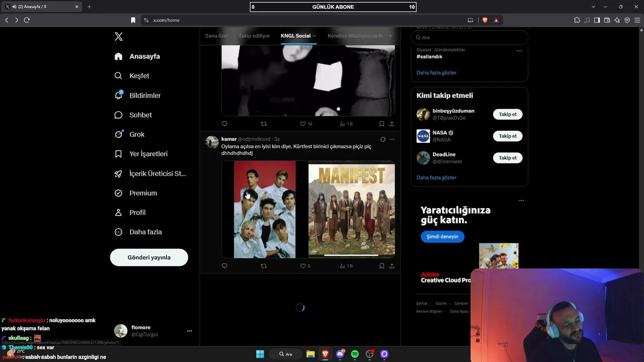Reply to the post with 19 likes
The height and width of the screenshot is (362, 644).
tap(224, 124)
